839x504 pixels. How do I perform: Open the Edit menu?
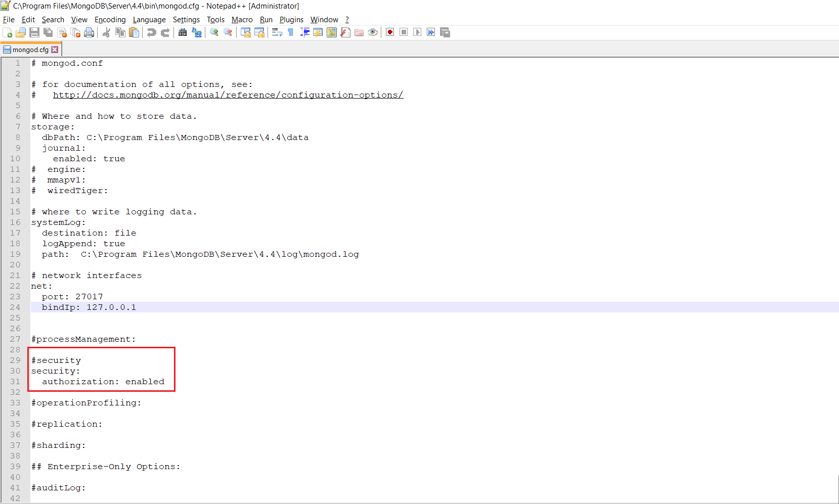tap(28, 20)
